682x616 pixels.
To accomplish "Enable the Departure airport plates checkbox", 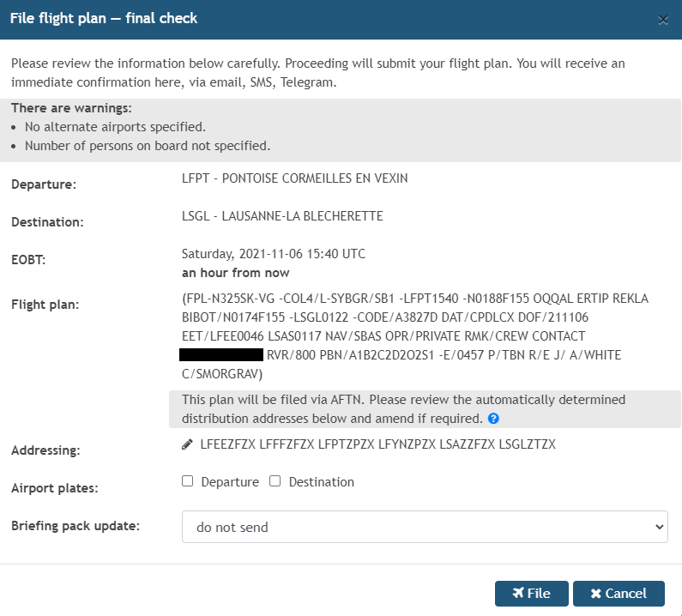I will tap(188, 481).
